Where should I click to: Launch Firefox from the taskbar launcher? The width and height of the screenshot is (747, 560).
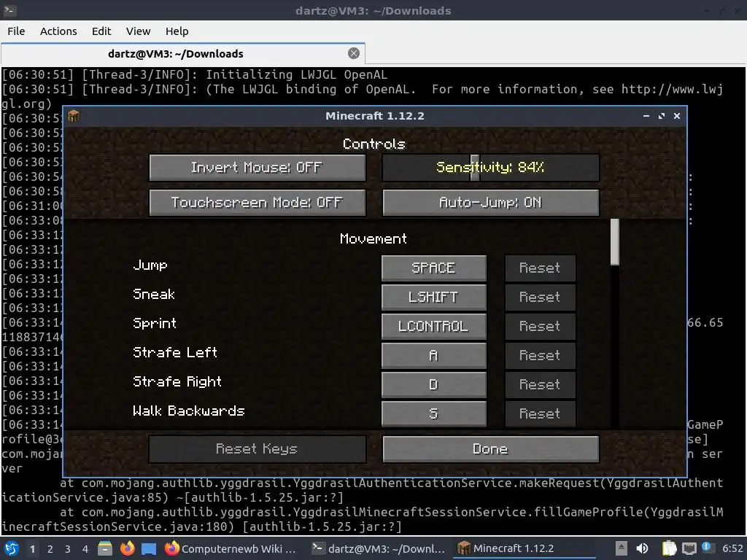click(127, 548)
